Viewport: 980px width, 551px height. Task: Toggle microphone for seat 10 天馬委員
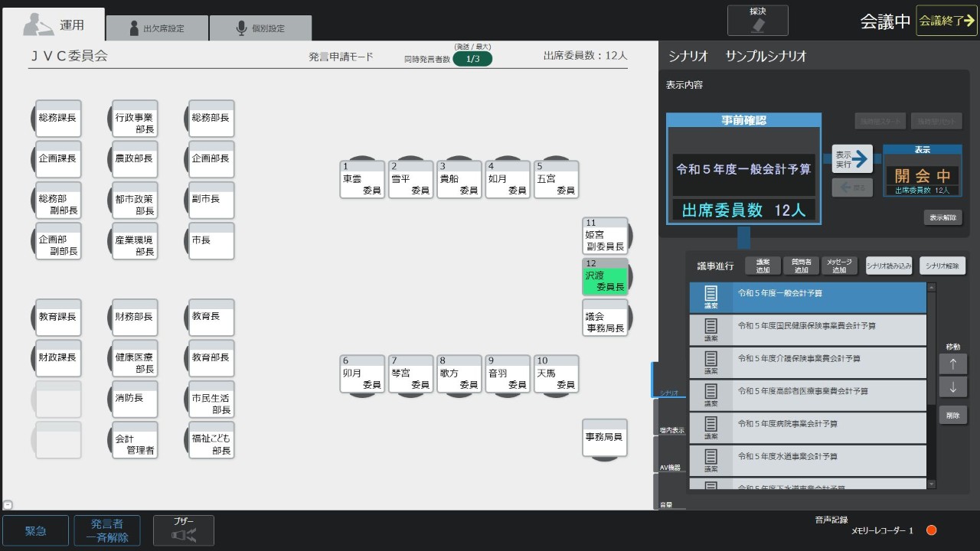[x=557, y=373]
